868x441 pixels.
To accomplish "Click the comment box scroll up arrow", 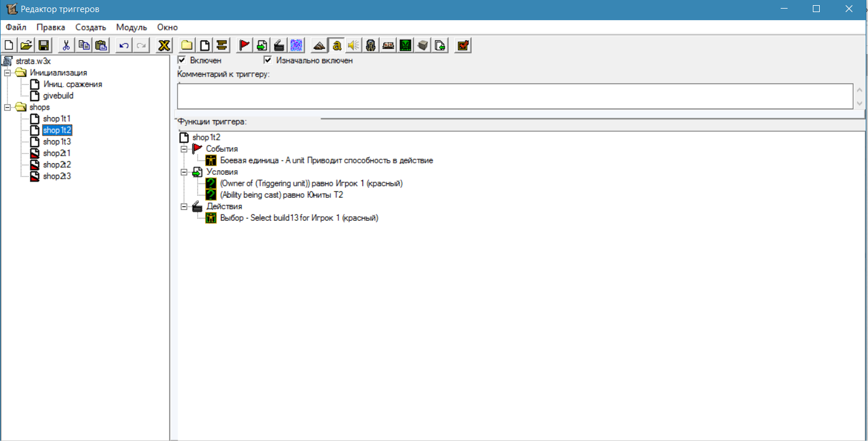I will pyautogui.click(x=859, y=90).
